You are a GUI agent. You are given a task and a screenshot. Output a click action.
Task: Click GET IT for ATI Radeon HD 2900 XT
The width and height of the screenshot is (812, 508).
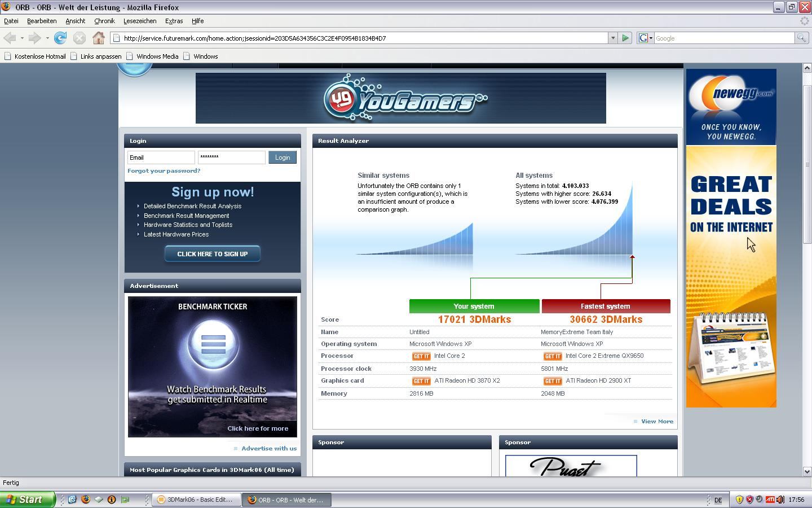pyautogui.click(x=553, y=381)
